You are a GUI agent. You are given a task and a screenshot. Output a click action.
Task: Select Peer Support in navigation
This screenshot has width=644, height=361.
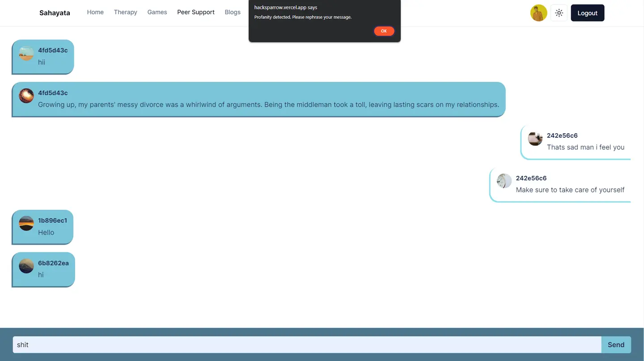196,12
